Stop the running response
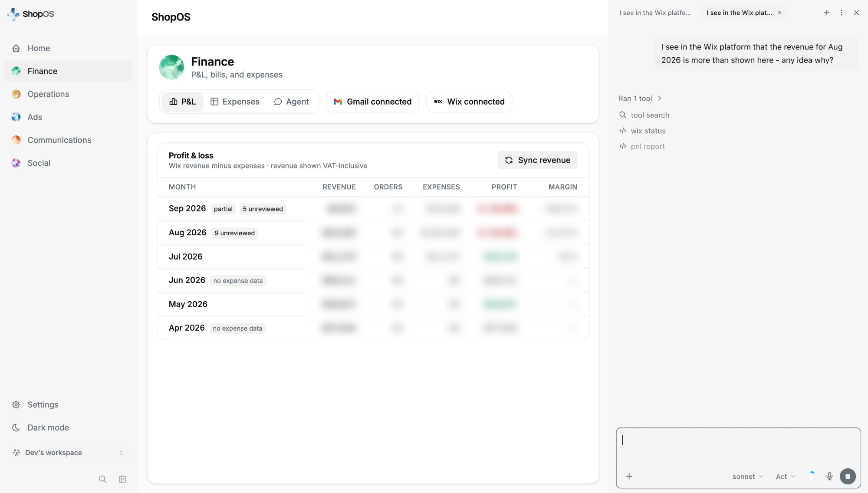The height and width of the screenshot is (493, 868). (848, 477)
